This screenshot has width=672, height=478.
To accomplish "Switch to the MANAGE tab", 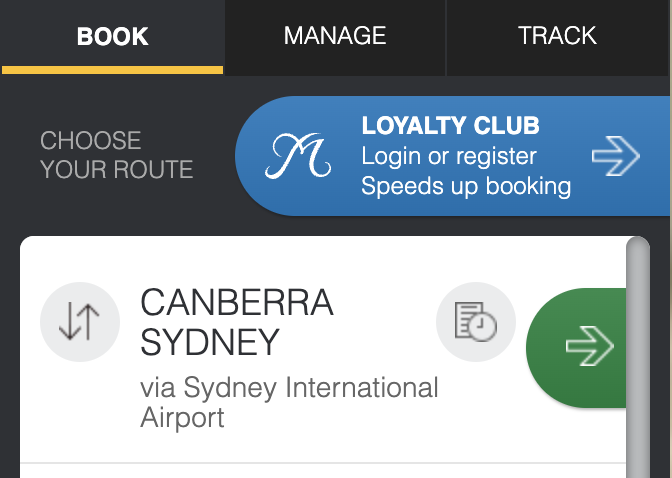I will [x=335, y=38].
